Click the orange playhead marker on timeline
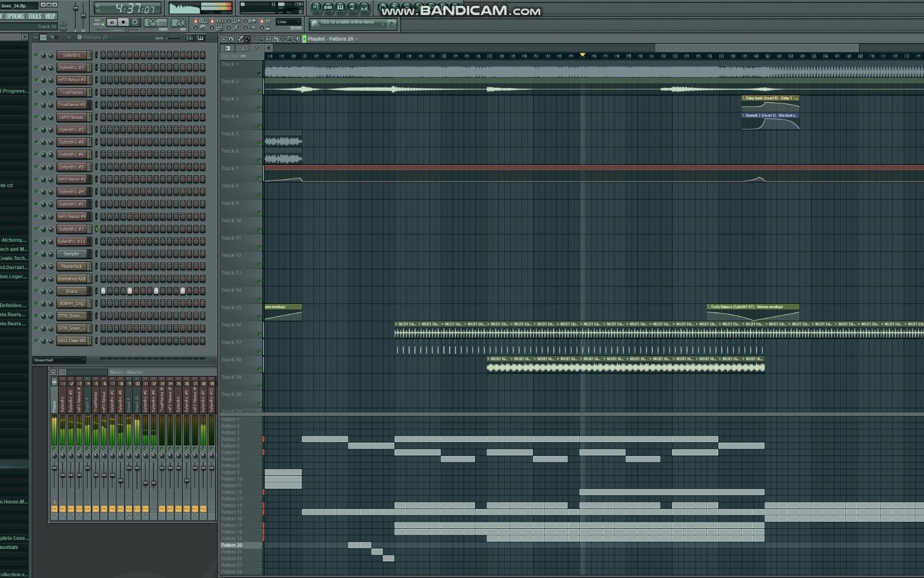Image resolution: width=924 pixels, height=578 pixels. [582, 55]
